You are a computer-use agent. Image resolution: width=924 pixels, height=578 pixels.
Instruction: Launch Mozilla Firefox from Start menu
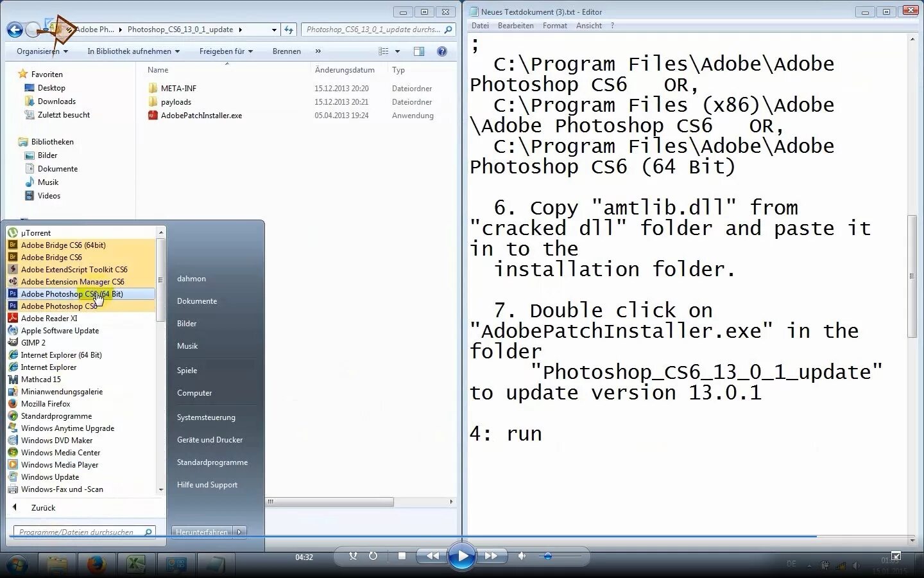pos(81,404)
